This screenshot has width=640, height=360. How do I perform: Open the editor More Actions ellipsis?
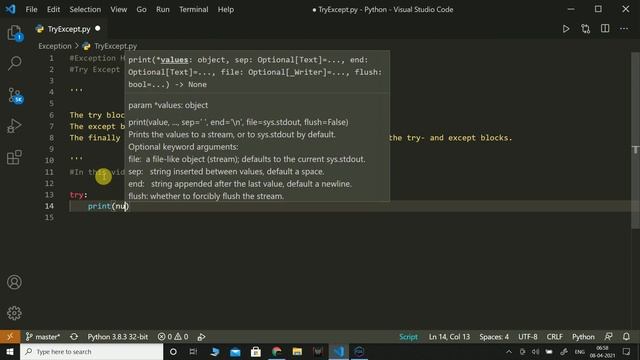[x=624, y=29]
